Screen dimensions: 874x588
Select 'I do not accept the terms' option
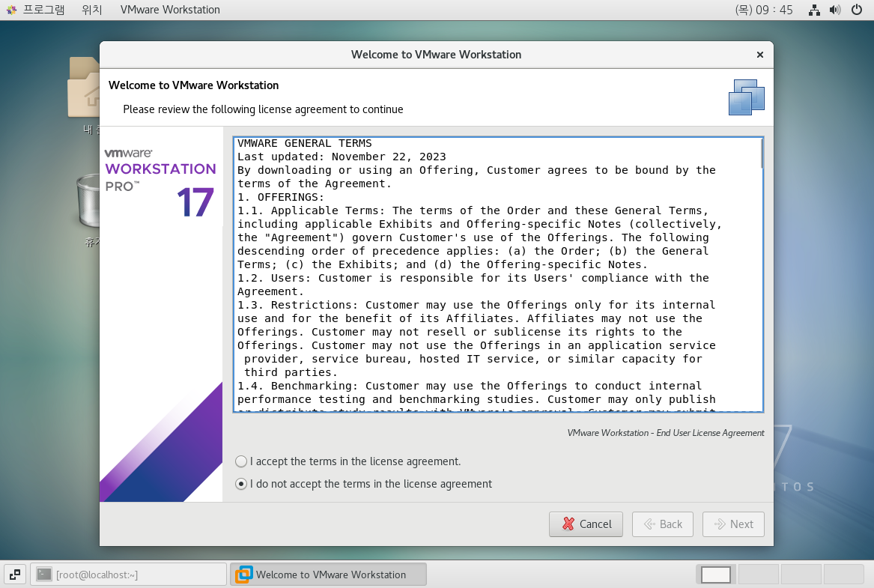tap(241, 484)
